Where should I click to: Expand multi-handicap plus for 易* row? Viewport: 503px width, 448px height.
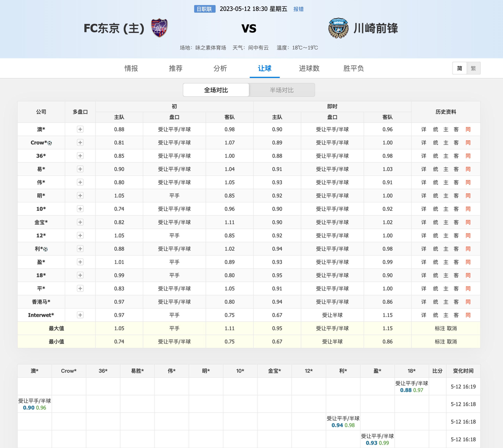(x=80, y=169)
